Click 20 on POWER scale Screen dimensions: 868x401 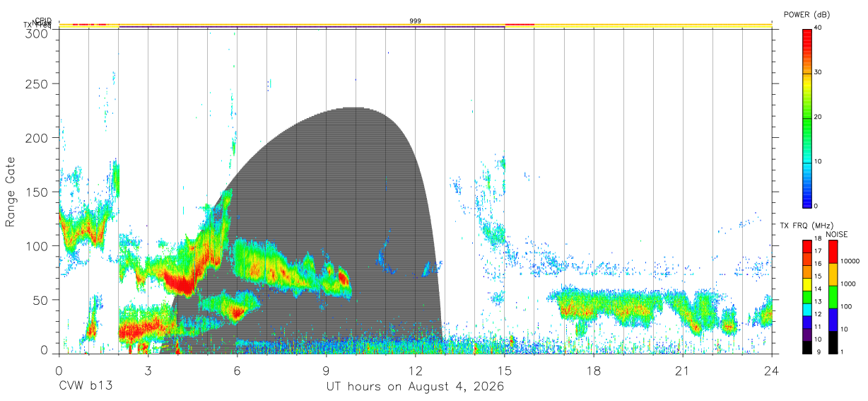(x=819, y=117)
